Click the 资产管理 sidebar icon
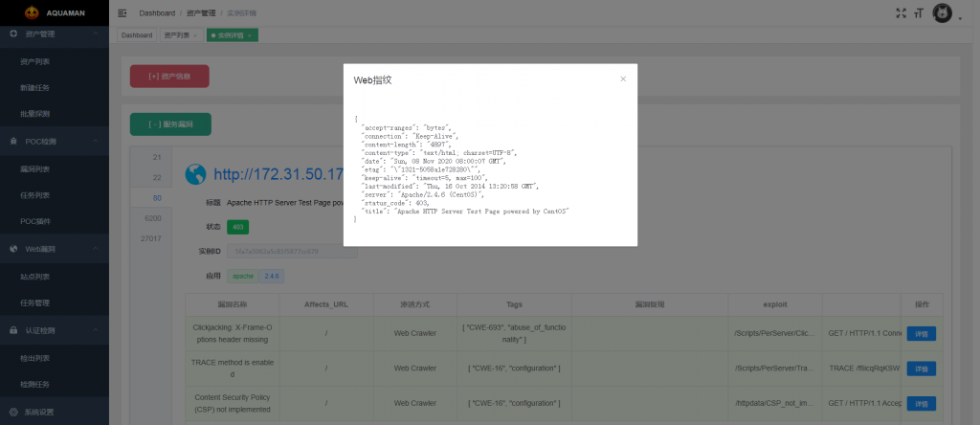The width and height of the screenshot is (980, 425). pos(13,34)
